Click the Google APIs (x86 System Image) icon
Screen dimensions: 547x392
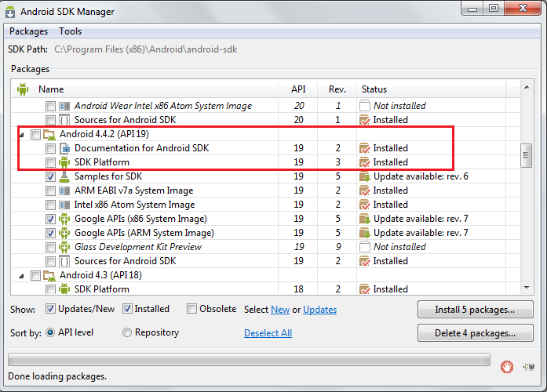point(64,219)
